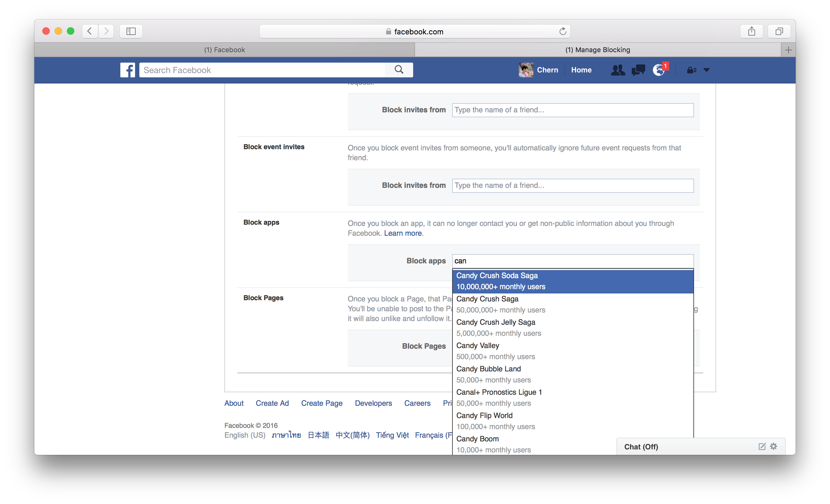Switch language to ภาษาไทย
This screenshot has height=504, width=830.
286,435
